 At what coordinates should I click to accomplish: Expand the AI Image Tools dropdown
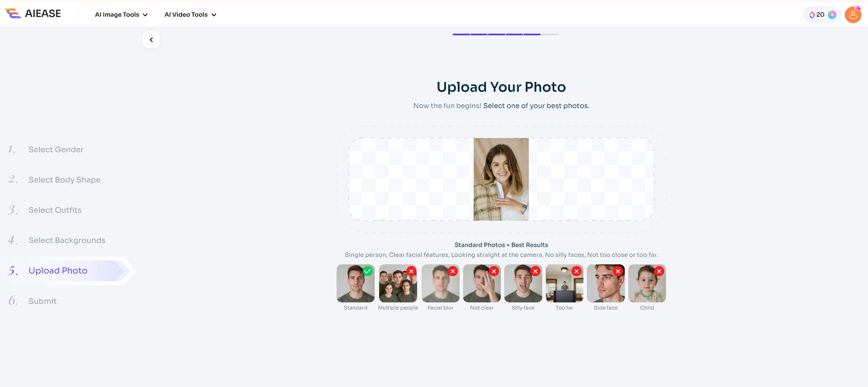point(121,15)
